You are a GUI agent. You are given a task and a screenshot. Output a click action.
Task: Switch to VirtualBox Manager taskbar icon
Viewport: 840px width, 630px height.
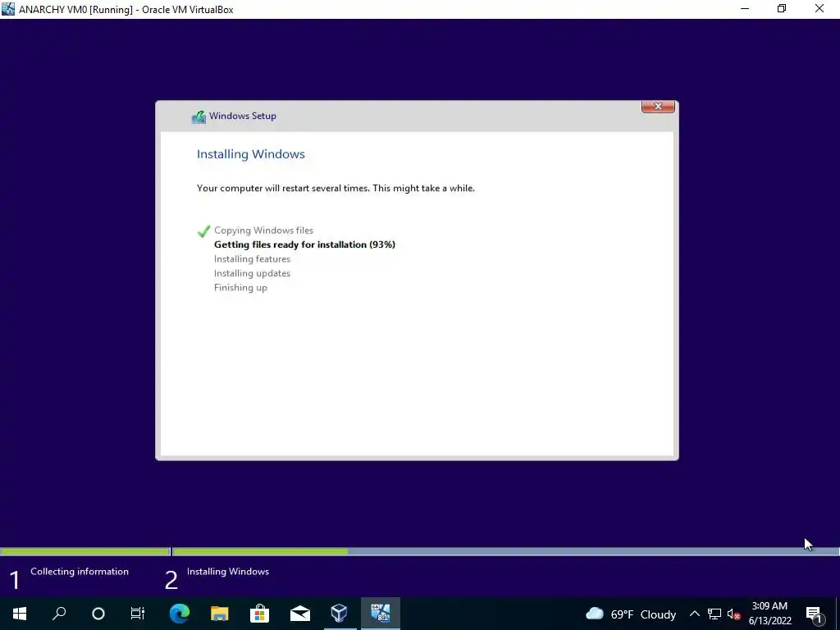click(x=339, y=614)
